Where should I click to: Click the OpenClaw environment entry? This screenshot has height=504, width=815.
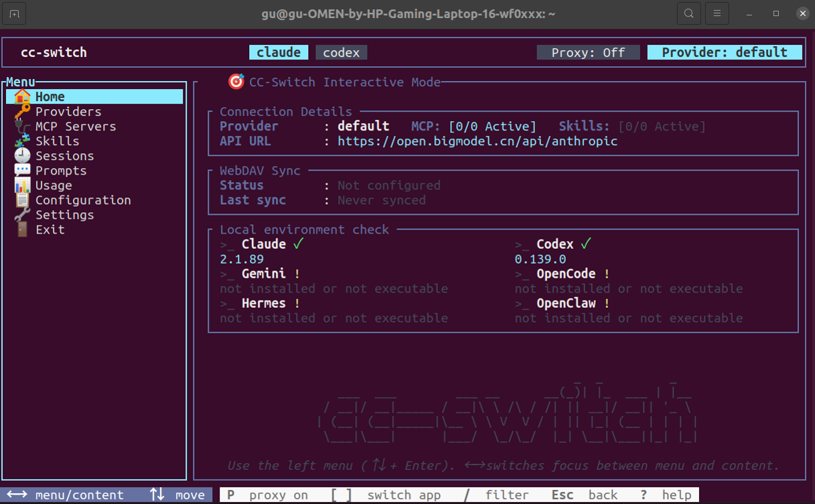tap(629, 311)
